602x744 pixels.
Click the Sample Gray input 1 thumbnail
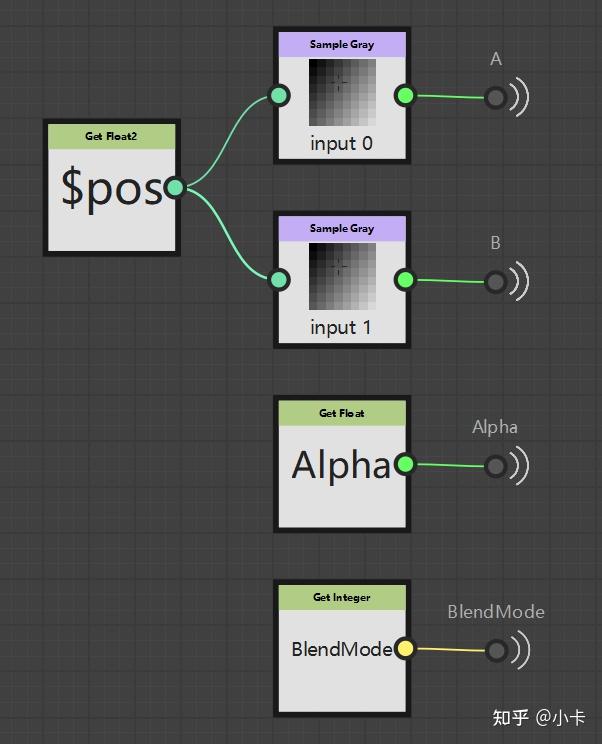[x=342, y=277]
